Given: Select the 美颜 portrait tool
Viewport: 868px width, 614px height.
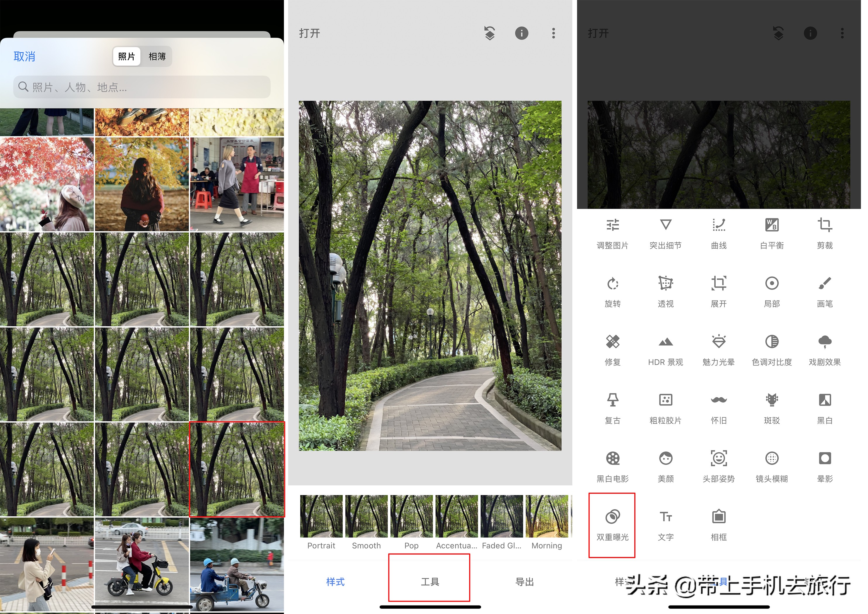Looking at the screenshot, I should [x=665, y=467].
